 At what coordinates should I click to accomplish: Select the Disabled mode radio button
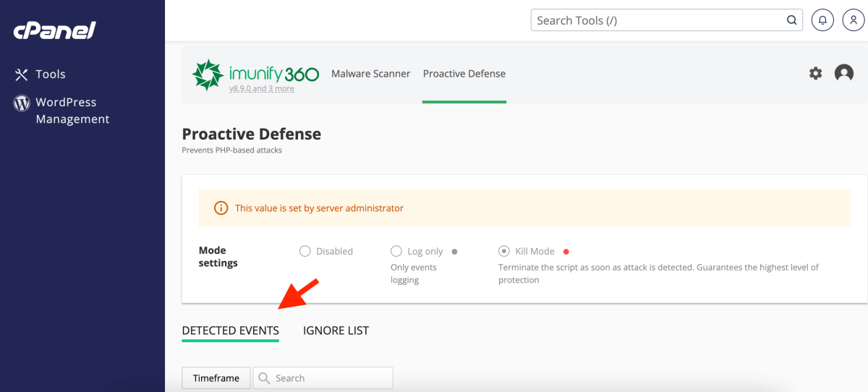(305, 252)
